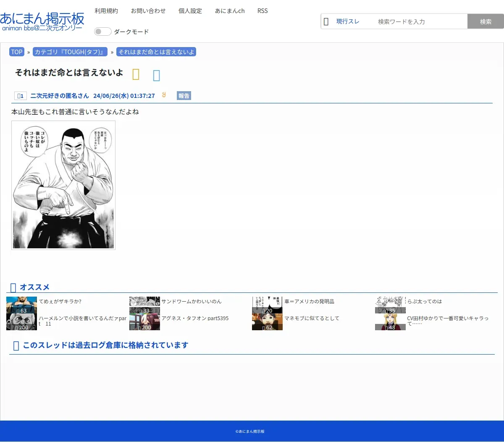Click the icon left of 現行スレ in the search box
Viewport: 504px width, 442px height.
click(326, 21)
